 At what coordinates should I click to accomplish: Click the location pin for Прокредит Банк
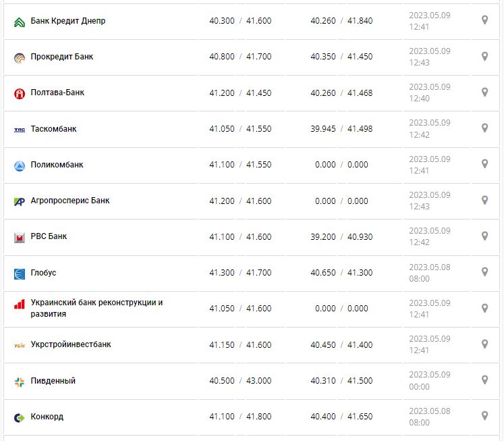coord(484,56)
